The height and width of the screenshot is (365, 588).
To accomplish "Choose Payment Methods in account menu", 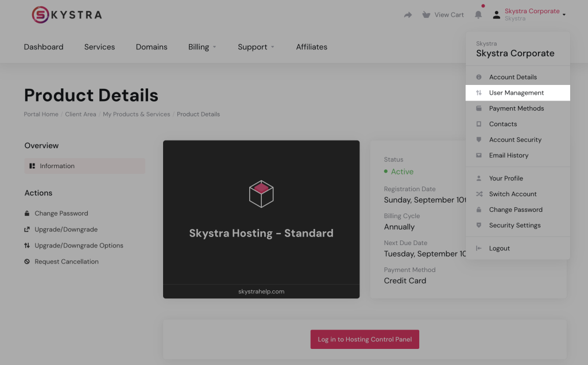I will tap(516, 108).
